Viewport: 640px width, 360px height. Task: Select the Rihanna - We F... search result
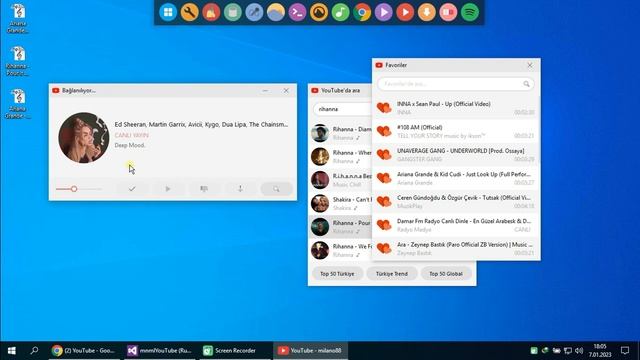click(340, 250)
